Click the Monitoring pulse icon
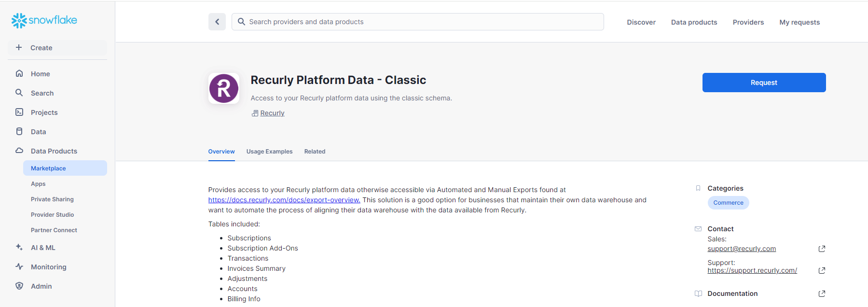 click(19, 266)
